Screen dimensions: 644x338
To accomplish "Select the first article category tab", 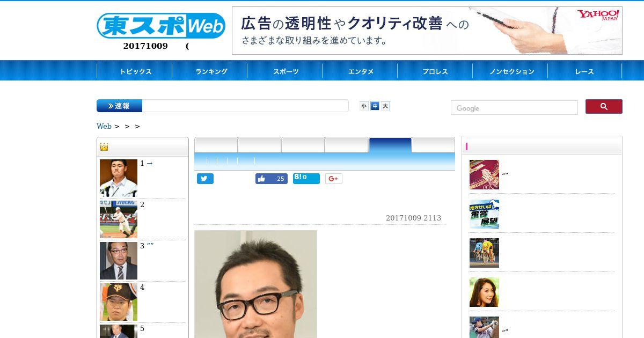I will [216, 145].
